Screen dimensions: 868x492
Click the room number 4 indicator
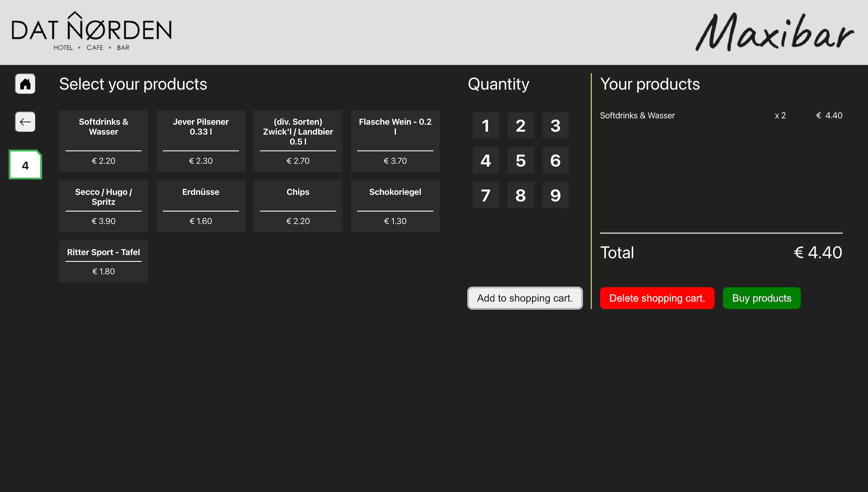pyautogui.click(x=25, y=164)
